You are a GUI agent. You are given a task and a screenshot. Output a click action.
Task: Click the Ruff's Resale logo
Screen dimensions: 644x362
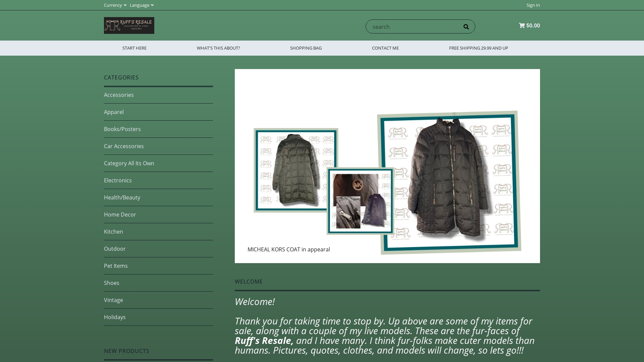129,25
